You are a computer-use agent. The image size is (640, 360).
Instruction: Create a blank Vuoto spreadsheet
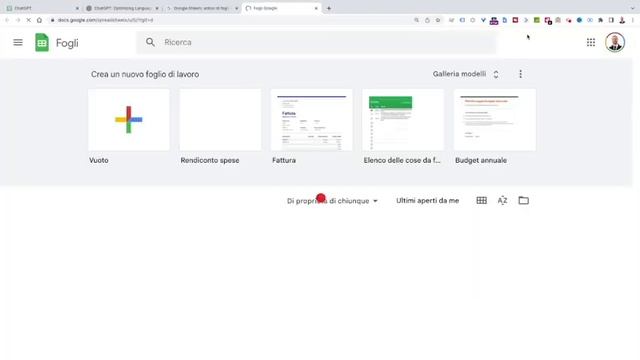(x=129, y=120)
